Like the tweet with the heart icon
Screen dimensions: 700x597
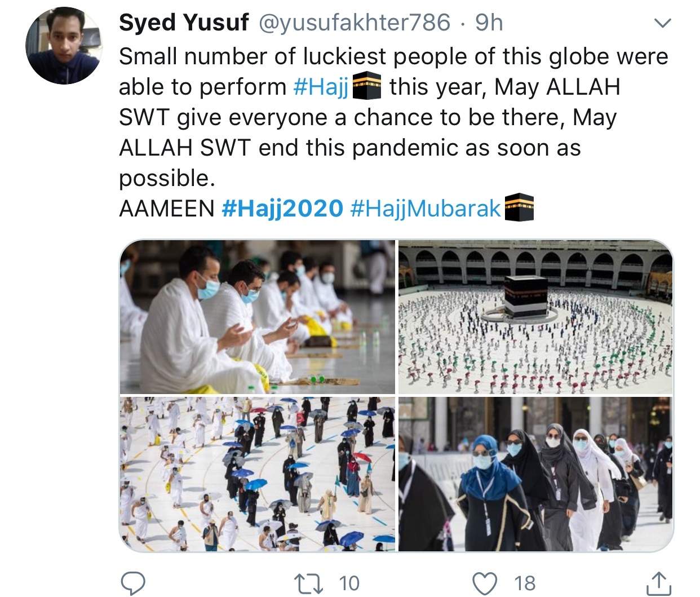[485, 583]
